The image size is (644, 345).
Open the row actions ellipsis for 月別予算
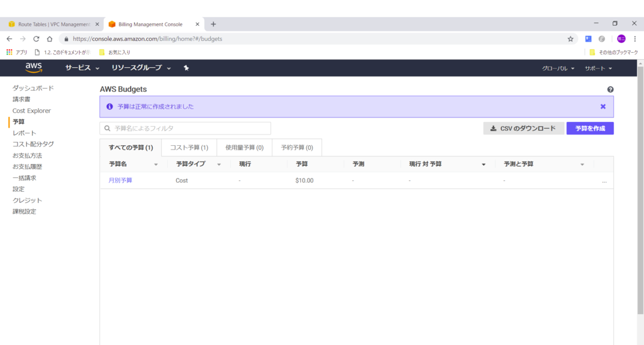tap(604, 181)
